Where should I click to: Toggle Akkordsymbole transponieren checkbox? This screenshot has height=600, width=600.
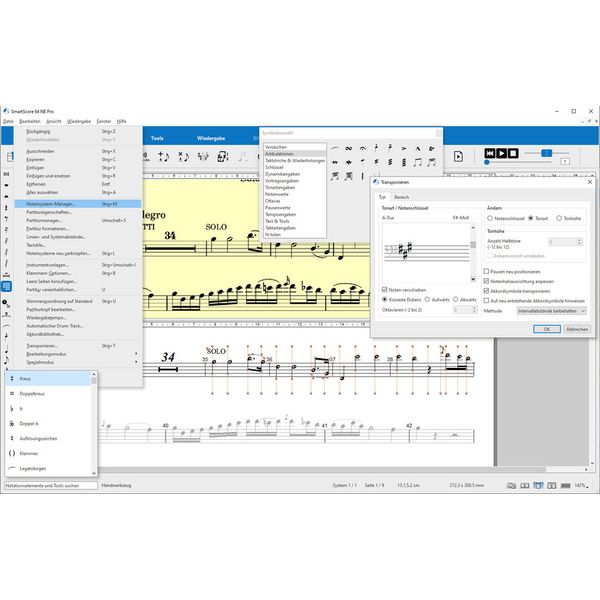click(486, 291)
